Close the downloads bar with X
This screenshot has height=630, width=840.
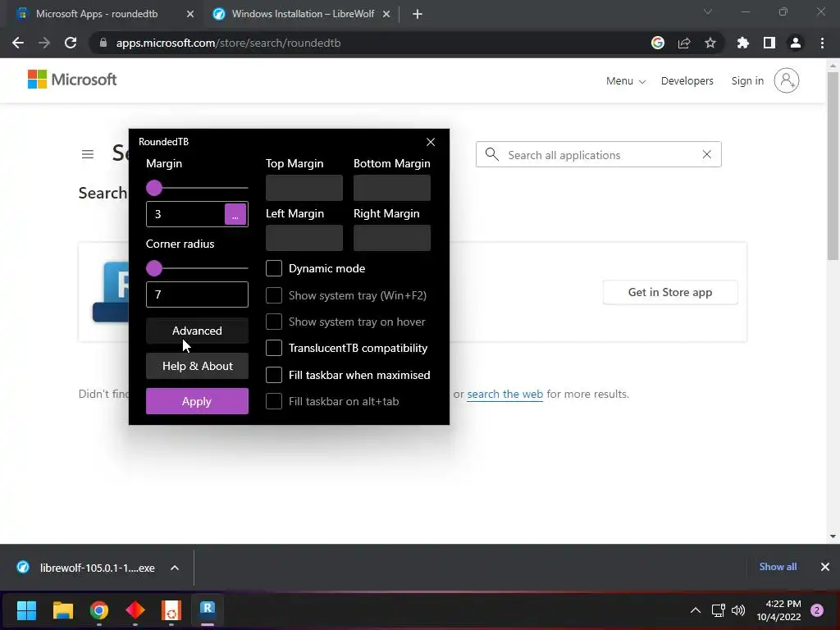click(x=825, y=567)
